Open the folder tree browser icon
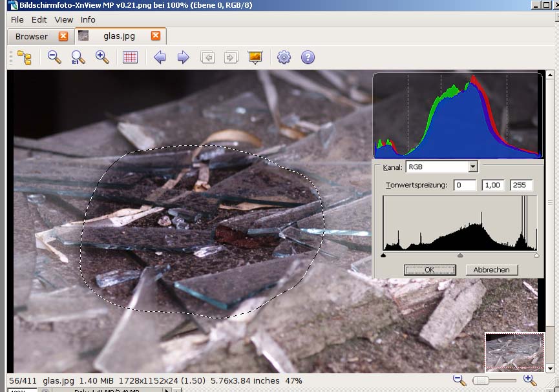The image size is (559, 392). [x=25, y=57]
